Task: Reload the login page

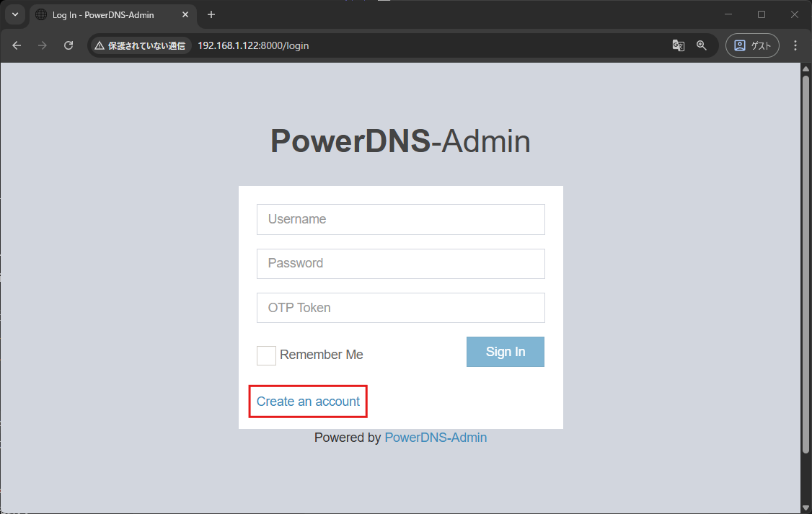Action: [69, 45]
